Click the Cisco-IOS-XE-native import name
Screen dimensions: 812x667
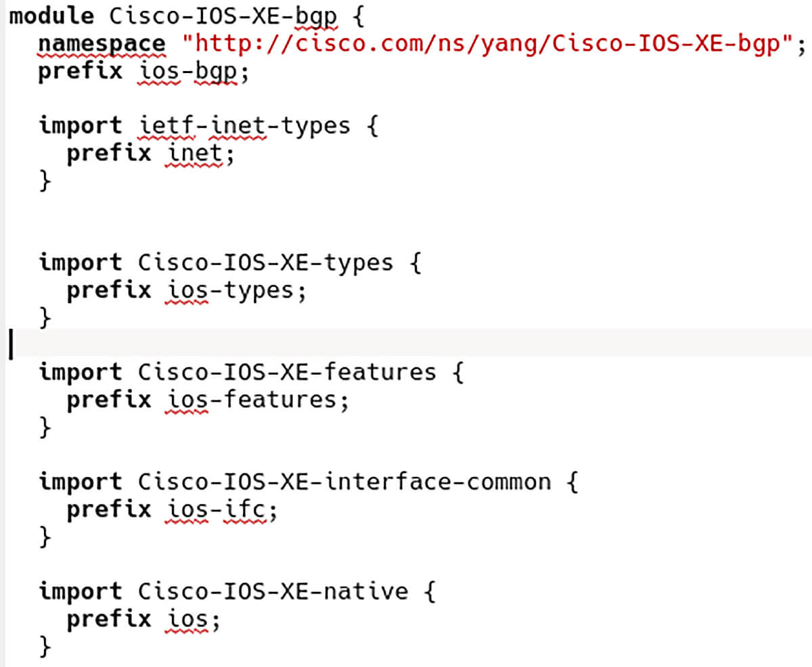[273, 592]
